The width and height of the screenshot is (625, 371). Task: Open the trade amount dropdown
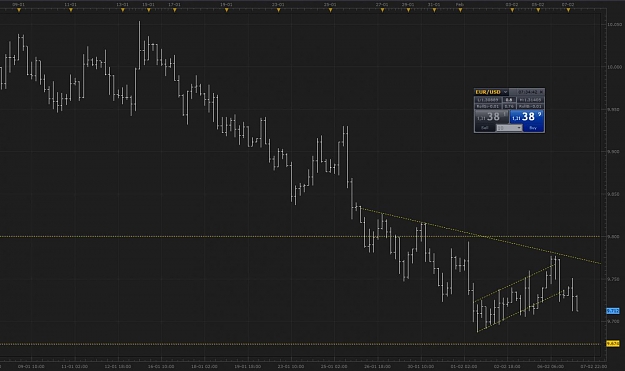(x=509, y=128)
